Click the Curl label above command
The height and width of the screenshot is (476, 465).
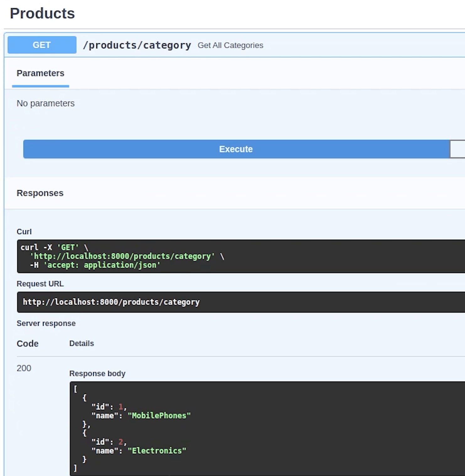coord(24,232)
